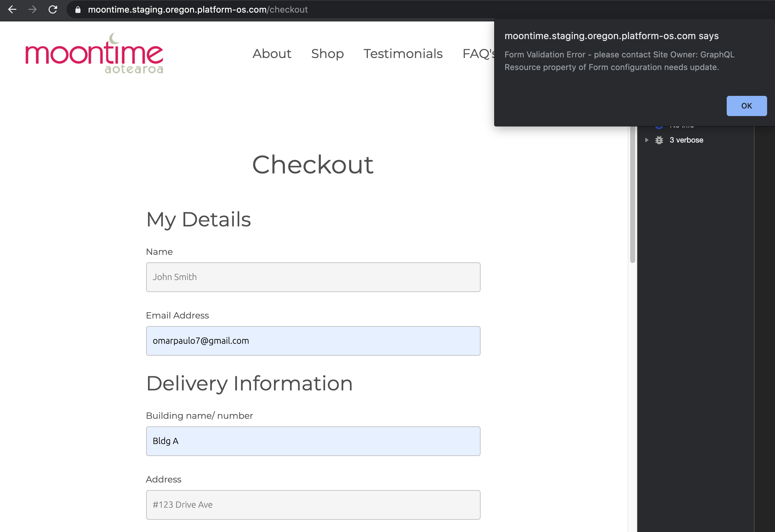Click the page vertical scrollbar thumb

[x=632, y=193]
